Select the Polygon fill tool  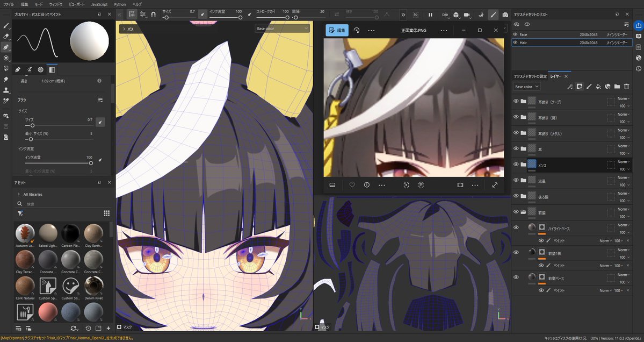click(x=6, y=68)
